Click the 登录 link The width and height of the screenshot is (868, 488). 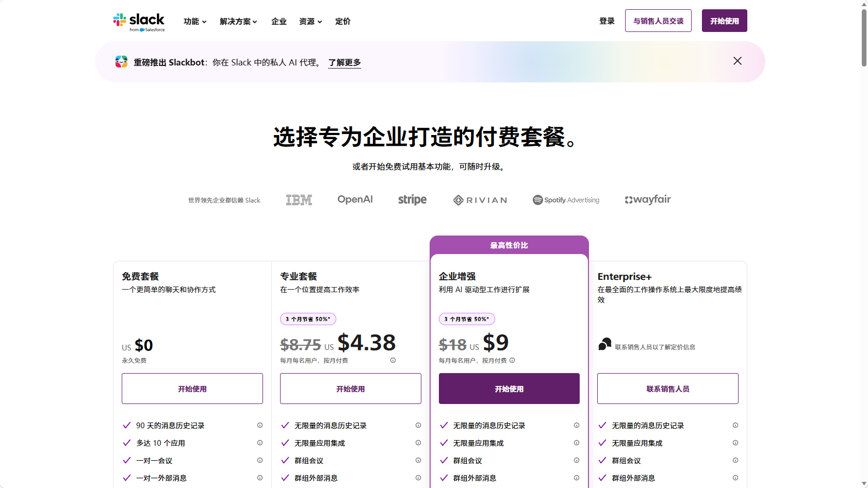coord(607,21)
